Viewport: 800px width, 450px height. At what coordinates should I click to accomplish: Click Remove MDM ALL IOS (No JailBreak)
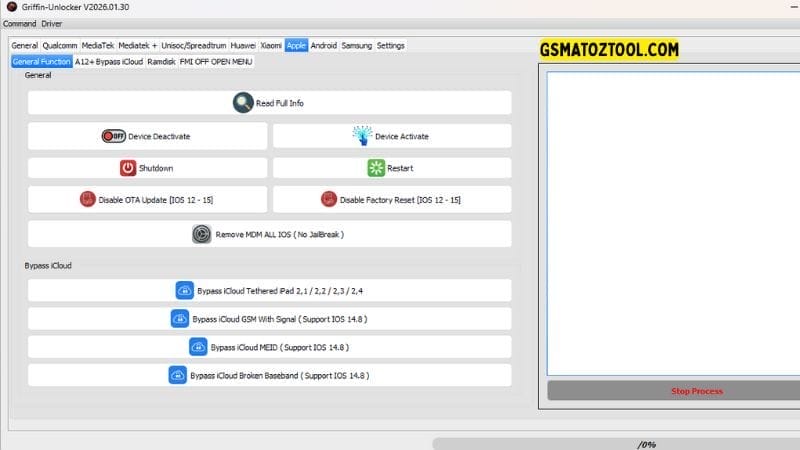[269, 234]
